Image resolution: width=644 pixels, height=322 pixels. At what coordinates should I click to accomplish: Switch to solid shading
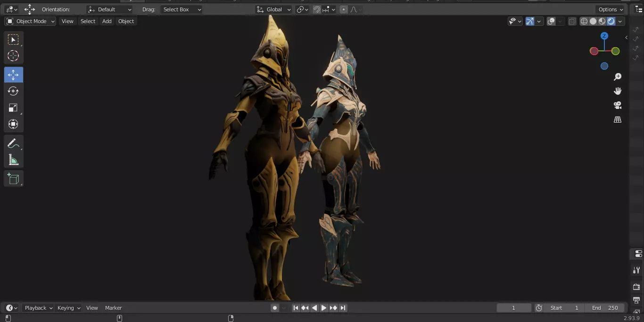(x=593, y=21)
